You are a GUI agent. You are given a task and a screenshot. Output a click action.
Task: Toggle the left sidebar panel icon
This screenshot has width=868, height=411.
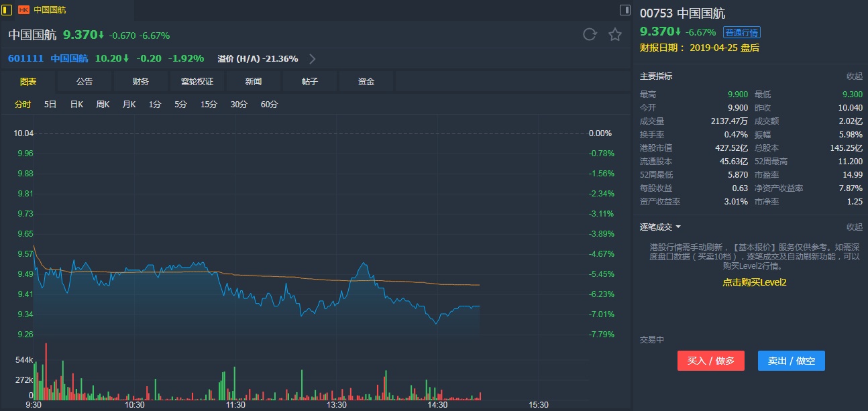[x=7, y=10]
